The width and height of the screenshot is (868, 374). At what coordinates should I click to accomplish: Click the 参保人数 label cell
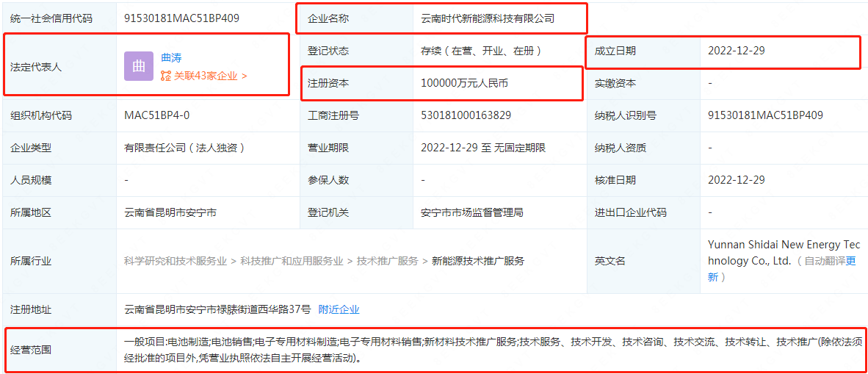pos(356,180)
